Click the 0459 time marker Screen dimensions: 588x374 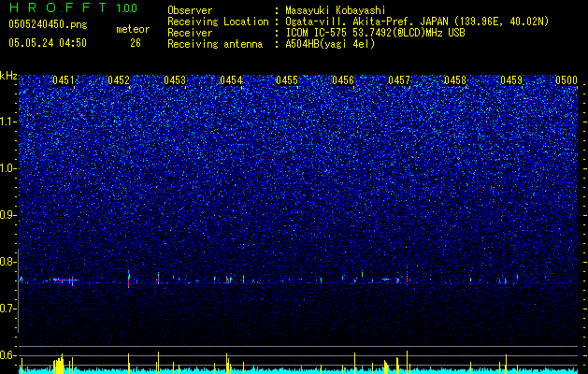[x=511, y=80]
